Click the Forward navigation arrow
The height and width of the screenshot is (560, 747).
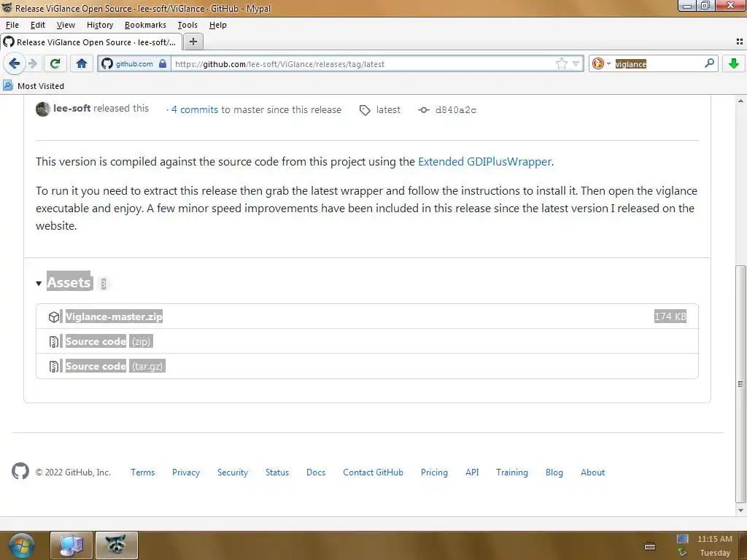pos(32,63)
